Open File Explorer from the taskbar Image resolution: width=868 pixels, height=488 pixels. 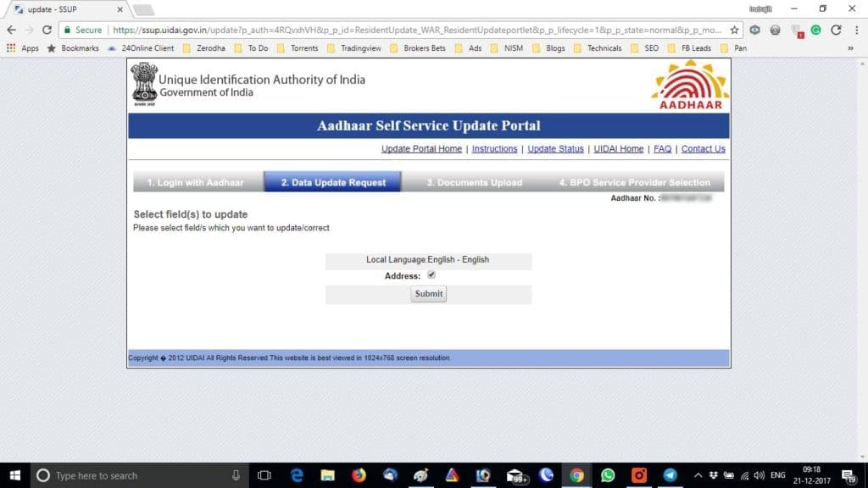click(x=327, y=475)
